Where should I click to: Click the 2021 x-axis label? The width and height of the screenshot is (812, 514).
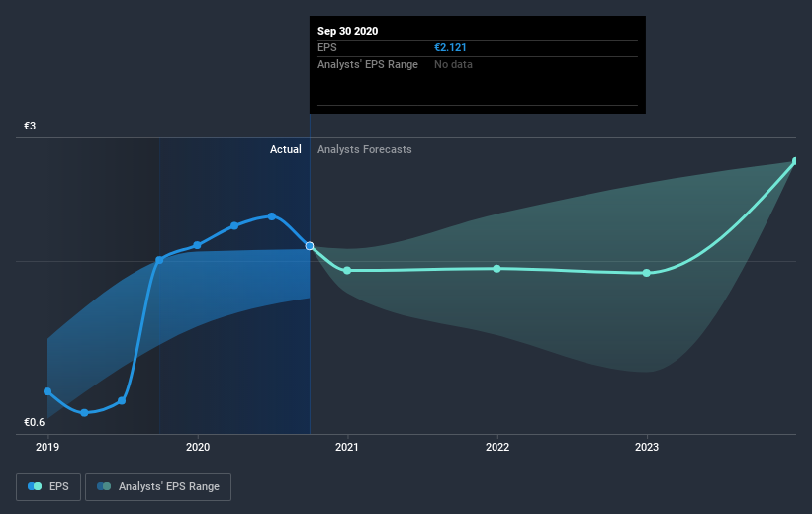[346, 447]
